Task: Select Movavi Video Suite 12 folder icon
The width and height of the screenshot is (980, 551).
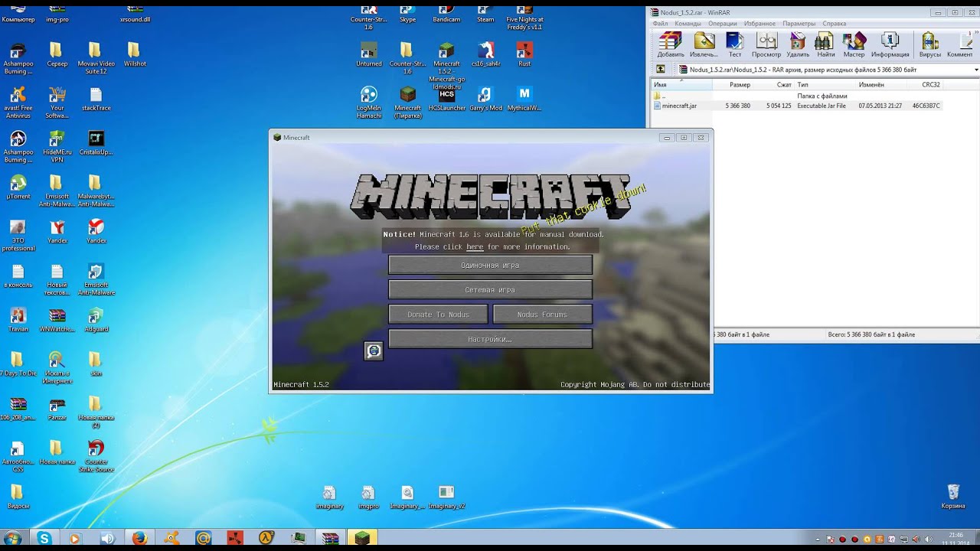Action: [x=96, y=58]
